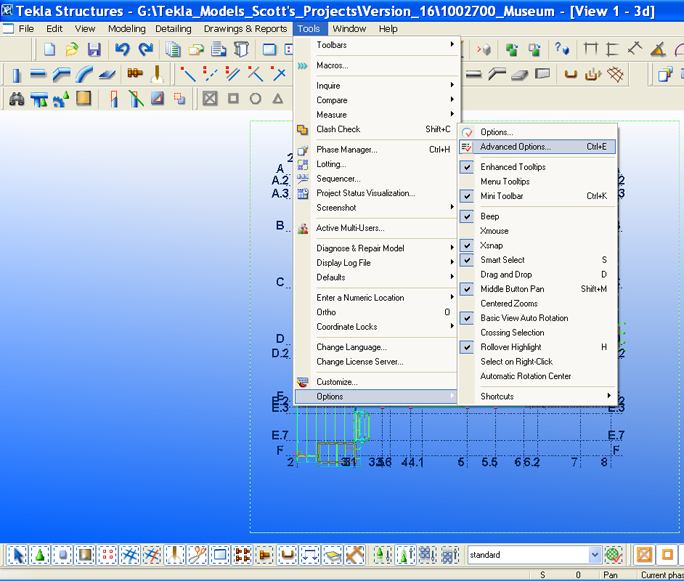The height and width of the screenshot is (581, 684).
Task: Click Change License Server entry
Action: 376,362
